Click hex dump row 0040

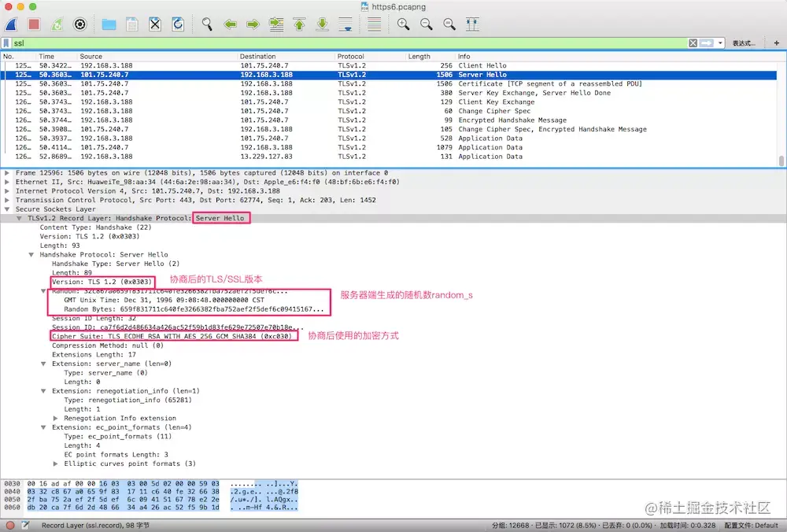point(150,491)
